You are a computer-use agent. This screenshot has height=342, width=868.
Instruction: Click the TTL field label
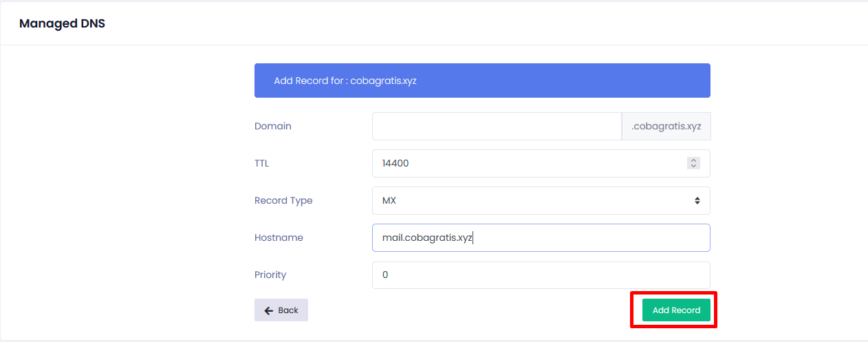pos(262,164)
